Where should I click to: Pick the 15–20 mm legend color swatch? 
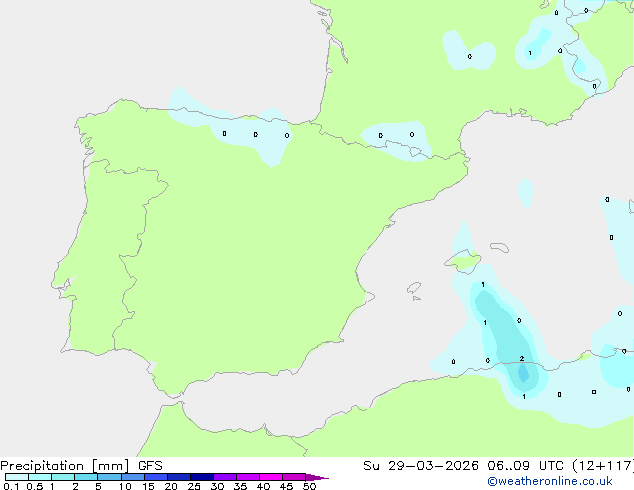[156, 477]
